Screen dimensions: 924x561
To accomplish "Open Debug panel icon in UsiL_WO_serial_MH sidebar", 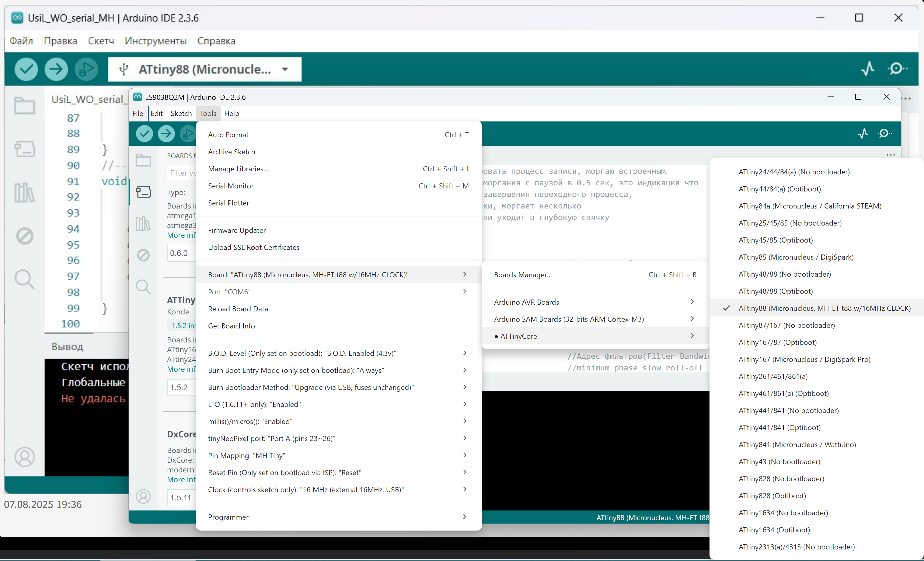I will coord(25,236).
